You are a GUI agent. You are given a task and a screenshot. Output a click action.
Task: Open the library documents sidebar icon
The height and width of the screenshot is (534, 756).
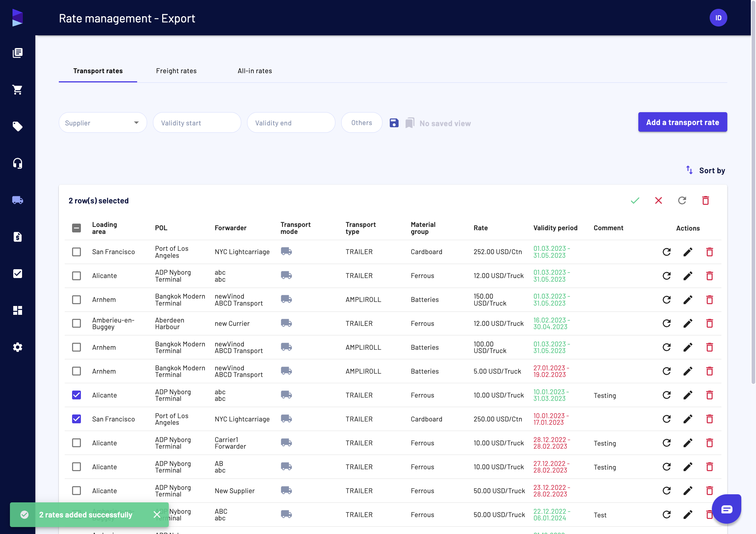18,53
